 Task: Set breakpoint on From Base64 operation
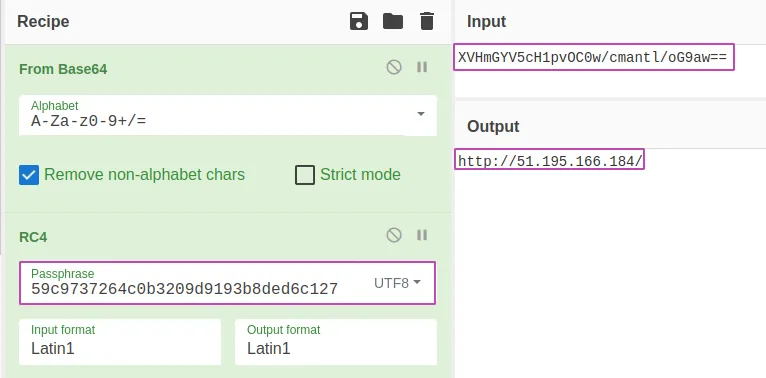click(422, 67)
